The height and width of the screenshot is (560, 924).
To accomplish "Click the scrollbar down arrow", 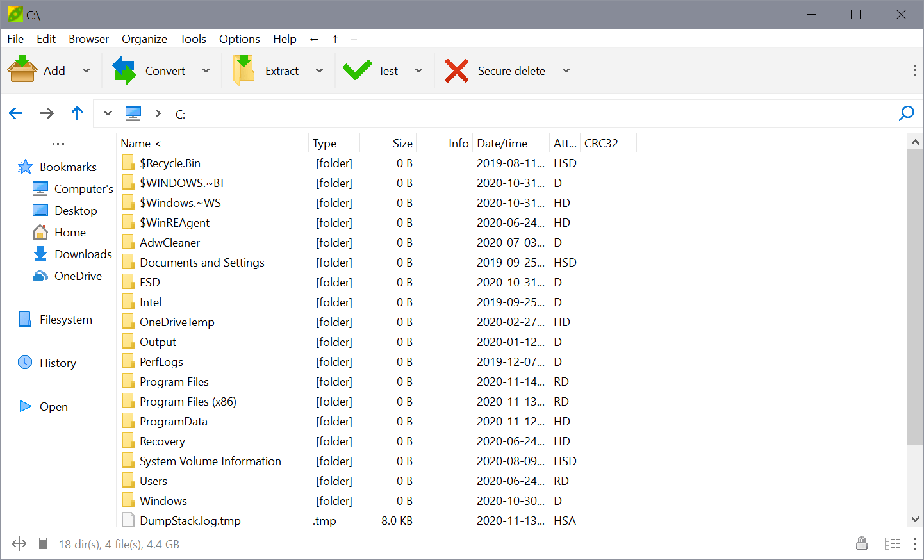I will click(915, 519).
